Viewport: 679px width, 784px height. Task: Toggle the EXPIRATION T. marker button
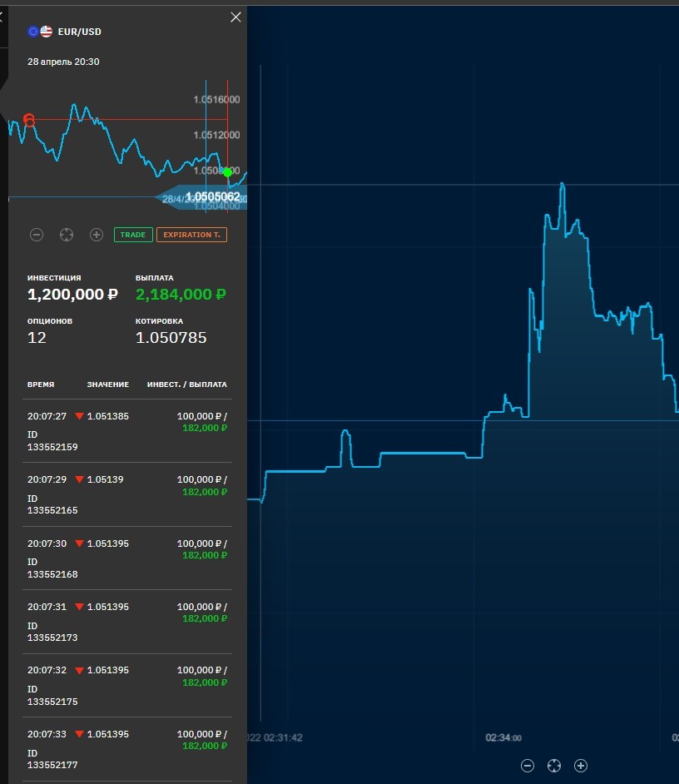tap(191, 235)
